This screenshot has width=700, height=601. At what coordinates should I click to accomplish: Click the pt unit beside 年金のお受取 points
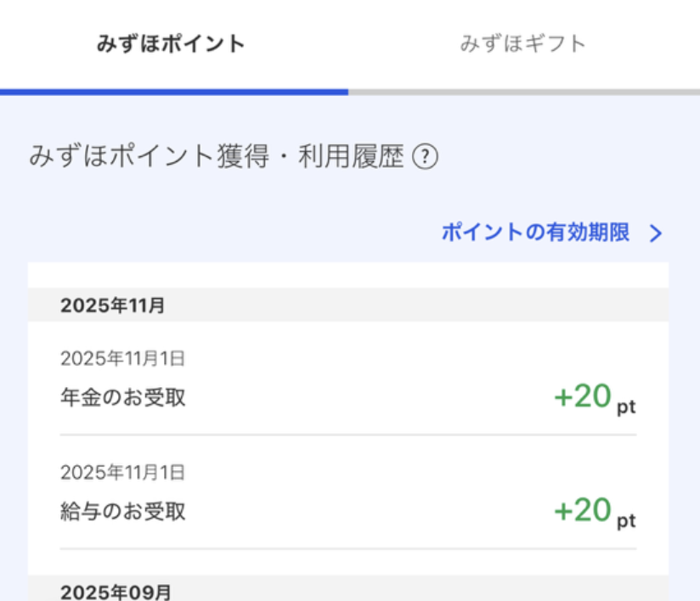click(626, 407)
